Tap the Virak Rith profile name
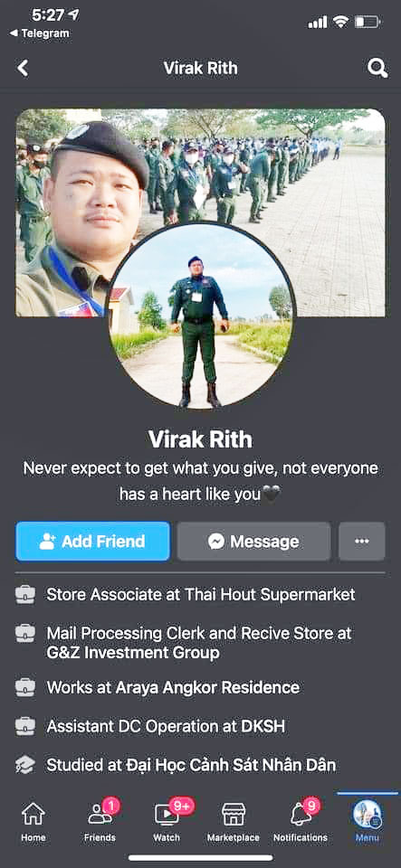Viewport: 401px width, 868px height. (200, 439)
